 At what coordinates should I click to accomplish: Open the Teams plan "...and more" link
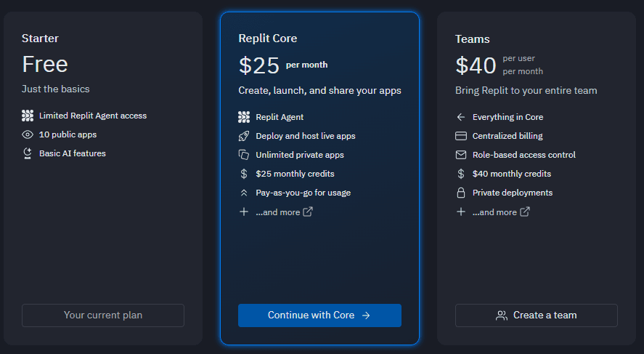pos(501,212)
